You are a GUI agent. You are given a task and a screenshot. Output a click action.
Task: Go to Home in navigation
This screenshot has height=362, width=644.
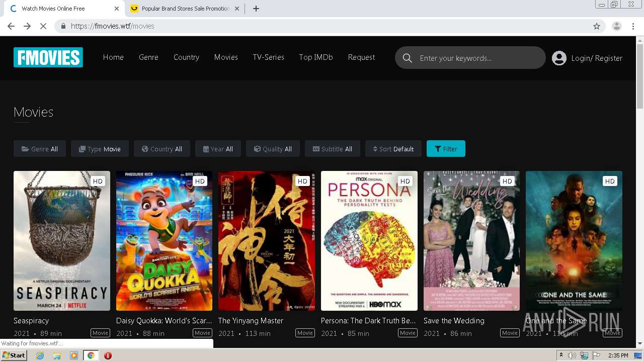tap(113, 57)
